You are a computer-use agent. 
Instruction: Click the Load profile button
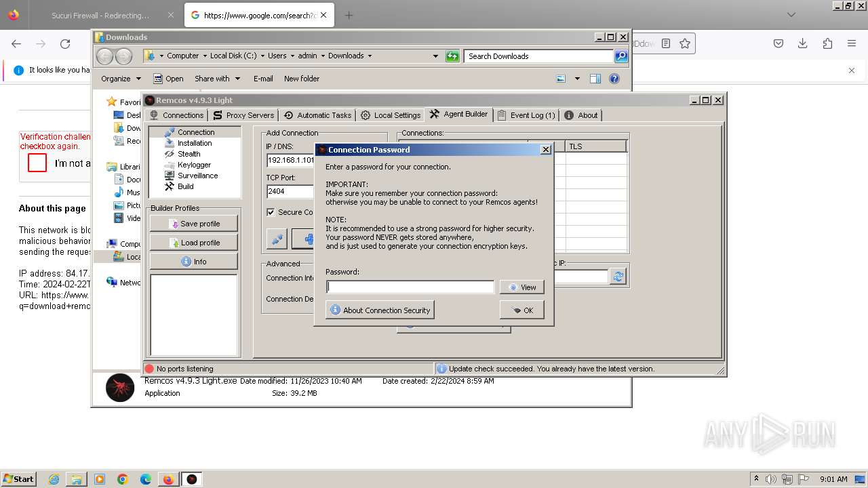(x=194, y=243)
